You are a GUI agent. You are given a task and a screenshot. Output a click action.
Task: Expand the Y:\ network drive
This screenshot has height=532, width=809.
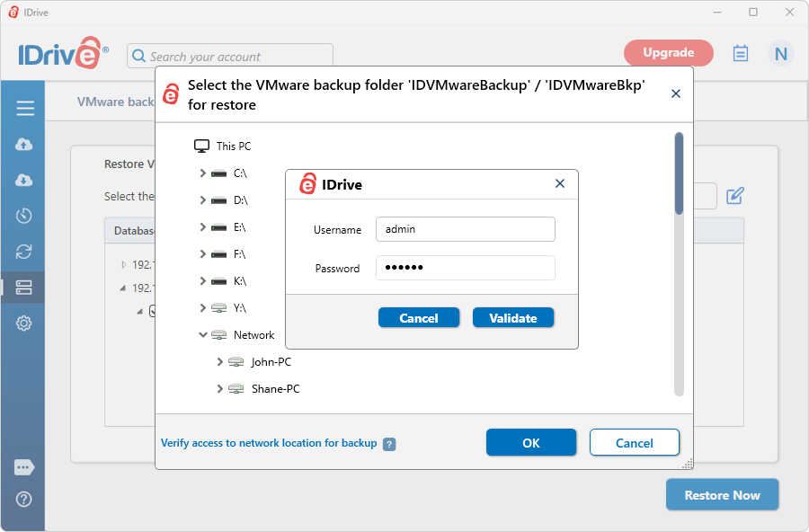tap(203, 307)
